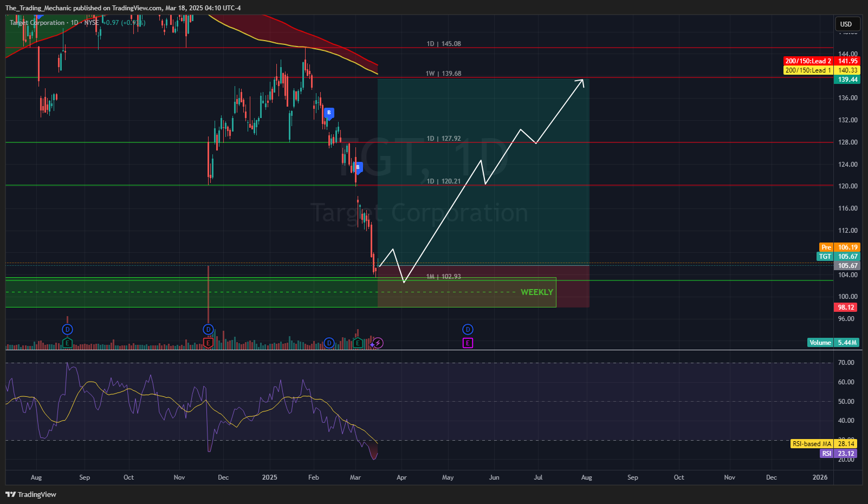
Task: Click the 124.00 price axis label
Action: (848, 165)
